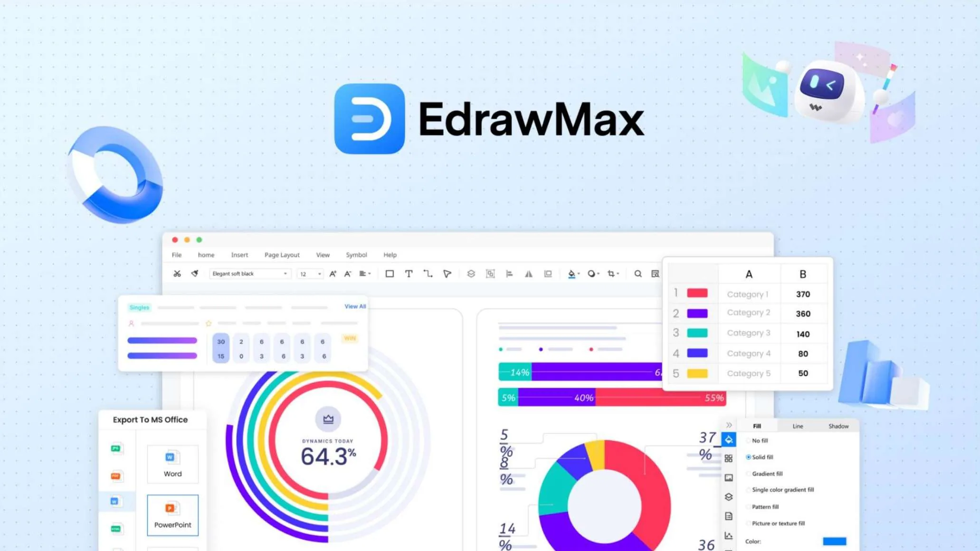Expand the Symbol menu dropdown

pyautogui.click(x=355, y=254)
